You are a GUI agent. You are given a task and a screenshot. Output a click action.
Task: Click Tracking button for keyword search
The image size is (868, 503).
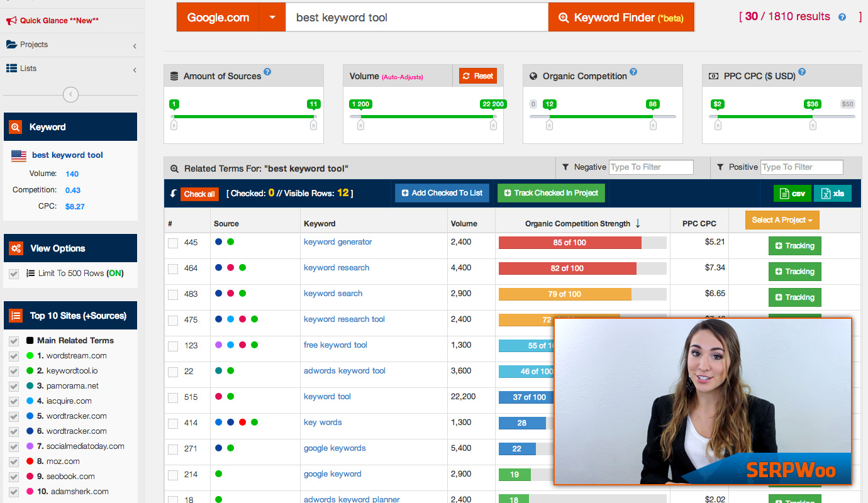[794, 297]
